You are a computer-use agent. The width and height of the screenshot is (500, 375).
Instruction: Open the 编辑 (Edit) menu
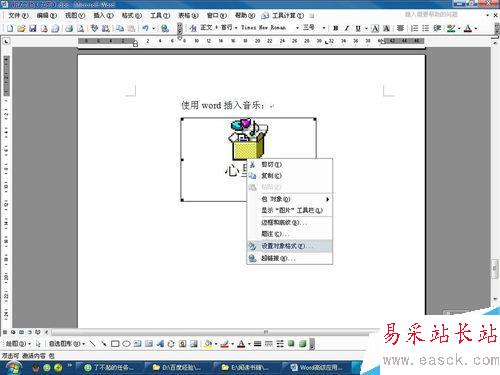coord(46,15)
